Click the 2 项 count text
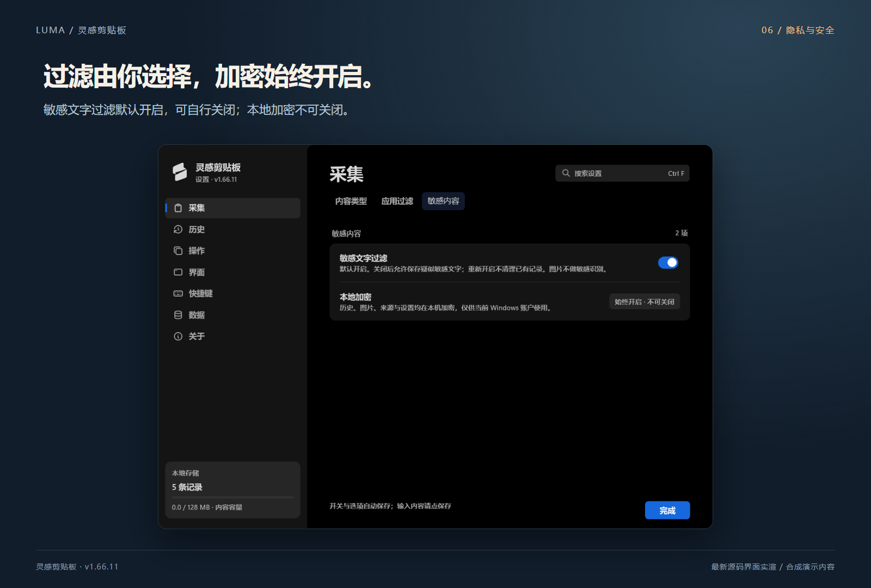871x588 pixels. click(x=682, y=233)
